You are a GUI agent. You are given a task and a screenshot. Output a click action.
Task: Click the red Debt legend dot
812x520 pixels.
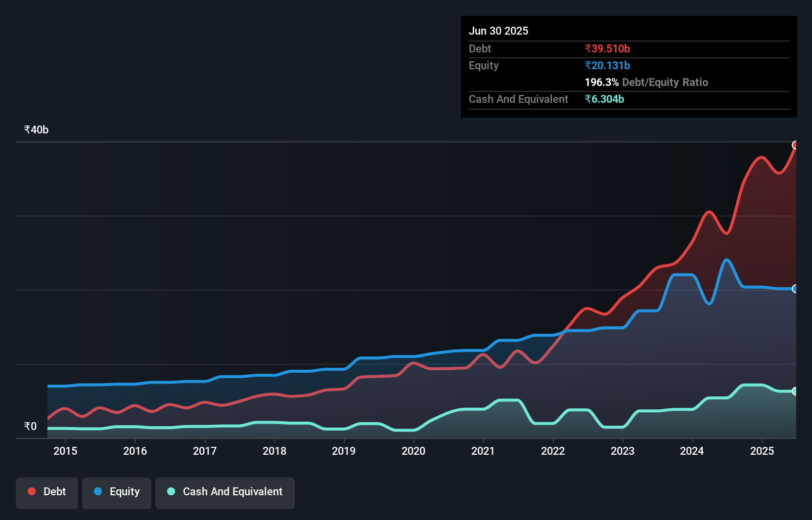coord(31,491)
